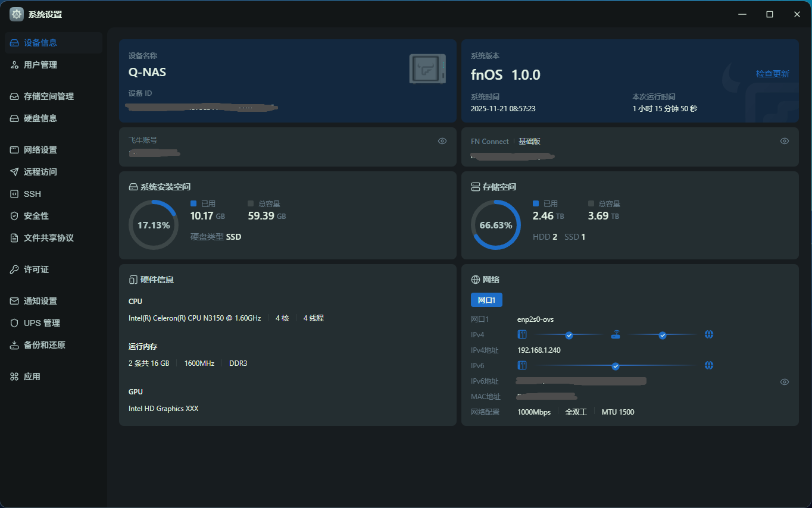Reveal FN Connect ID with eye icon
Screen dimensions: 812x508
pyautogui.click(x=784, y=141)
